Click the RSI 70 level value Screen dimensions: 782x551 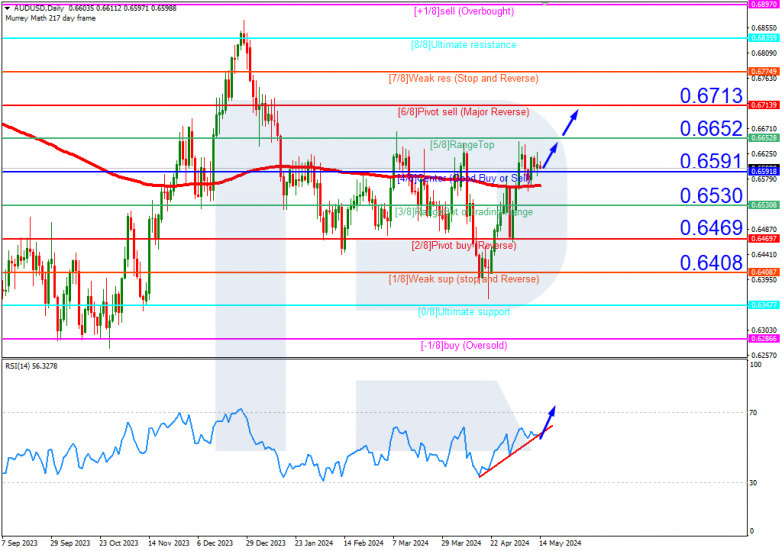(x=753, y=413)
